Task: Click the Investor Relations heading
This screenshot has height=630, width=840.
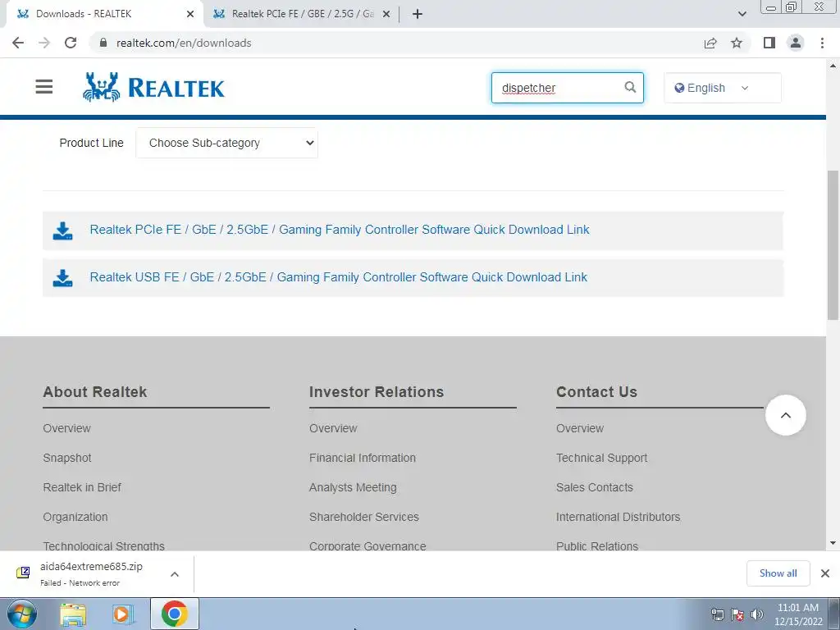Action: 376,391
